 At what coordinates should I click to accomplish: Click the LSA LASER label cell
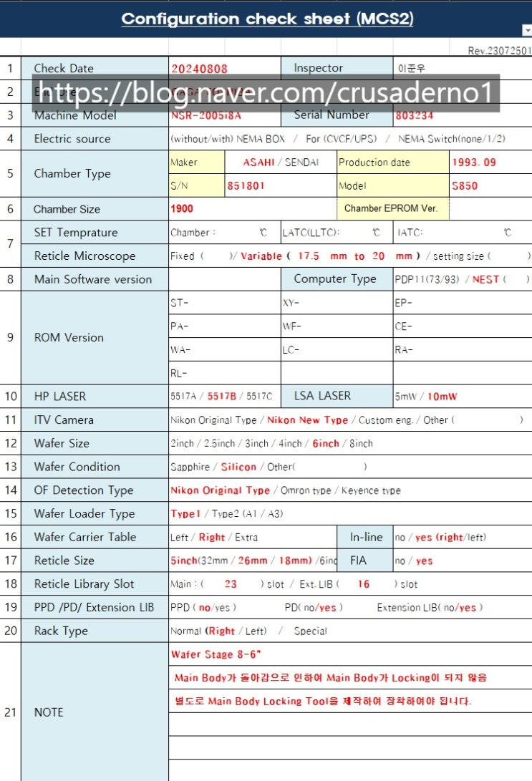click(x=337, y=397)
